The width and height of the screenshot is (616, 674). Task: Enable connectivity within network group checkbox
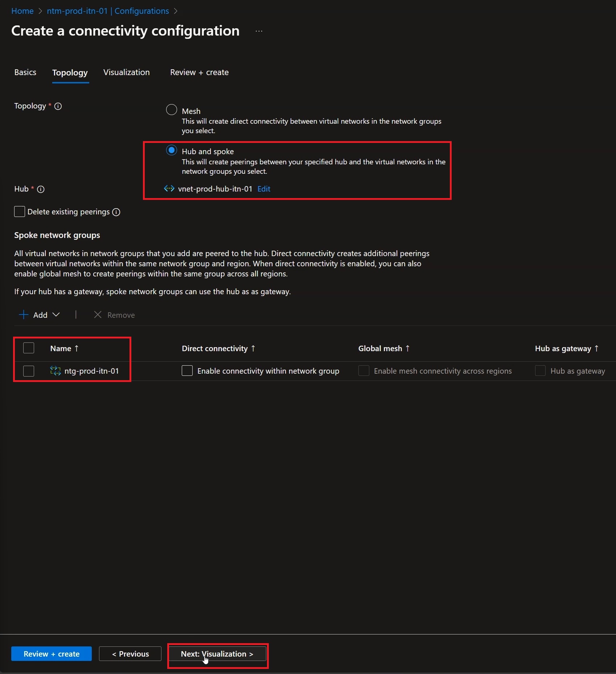pyautogui.click(x=187, y=370)
